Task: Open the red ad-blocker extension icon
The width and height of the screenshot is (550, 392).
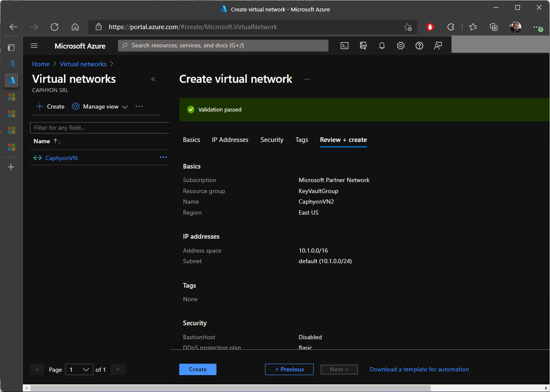Action: 430,27
